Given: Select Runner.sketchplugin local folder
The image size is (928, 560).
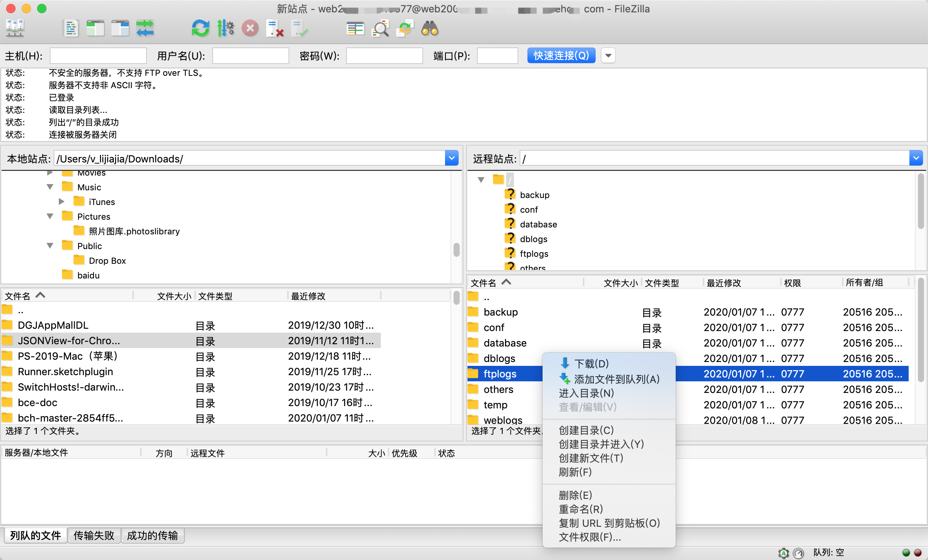Looking at the screenshot, I should click(191, 372).
